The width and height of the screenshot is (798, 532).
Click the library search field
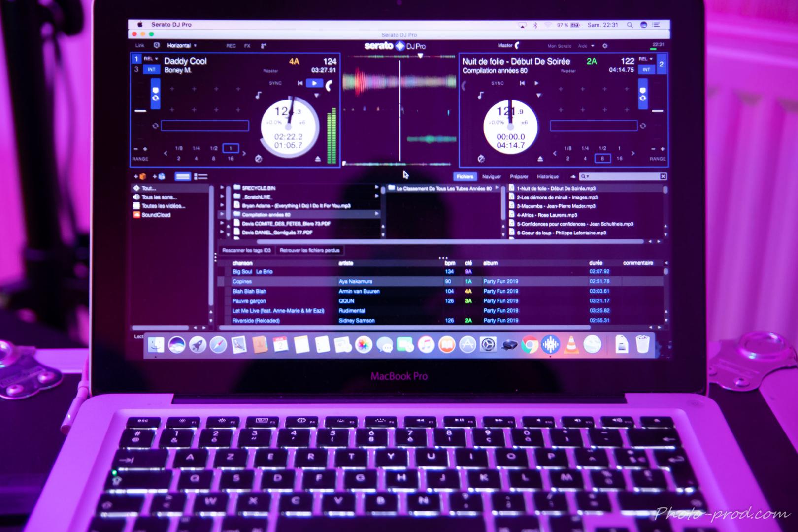[622, 176]
